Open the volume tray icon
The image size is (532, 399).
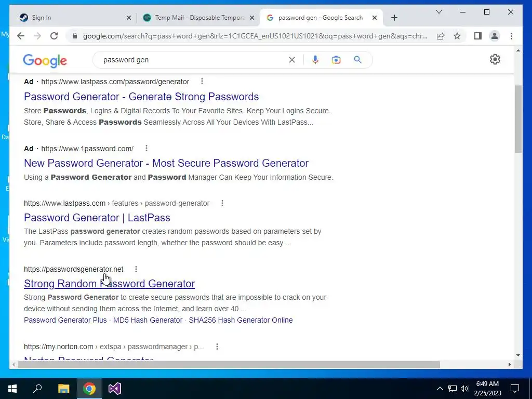point(464,389)
